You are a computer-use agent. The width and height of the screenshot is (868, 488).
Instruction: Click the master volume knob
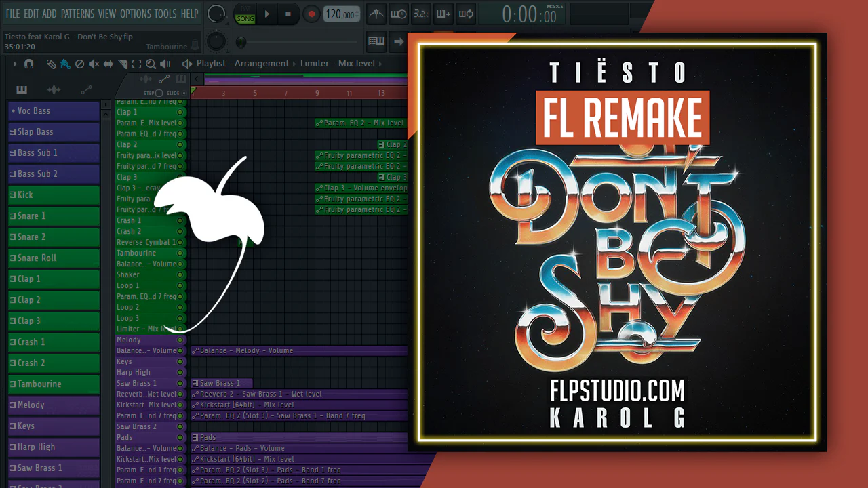tap(216, 14)
